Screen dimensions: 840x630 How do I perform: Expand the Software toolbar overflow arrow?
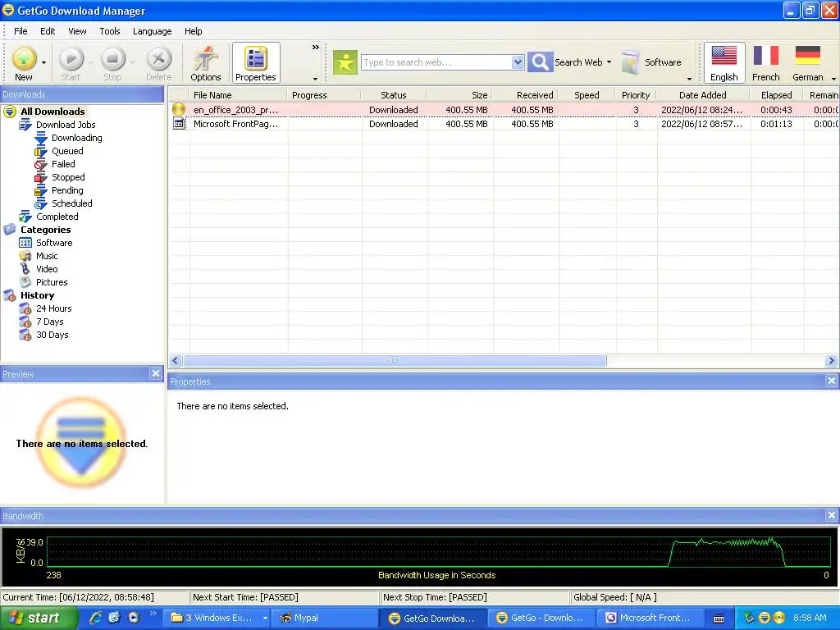pyautogui.click(x=689, y=79)
